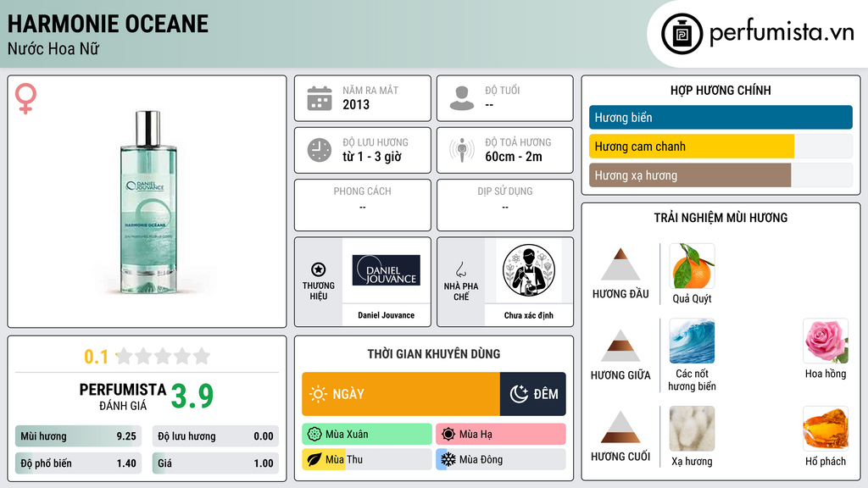Click the calendar icon beside Năm ra mắt
This screenshot has height=488, width=868.
click(320, 98)
